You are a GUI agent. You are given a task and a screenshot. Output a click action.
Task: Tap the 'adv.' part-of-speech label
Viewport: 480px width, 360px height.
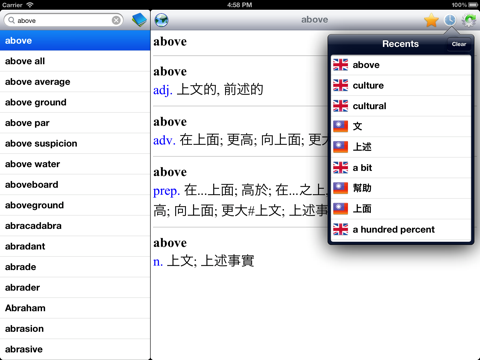click(164, 140)
